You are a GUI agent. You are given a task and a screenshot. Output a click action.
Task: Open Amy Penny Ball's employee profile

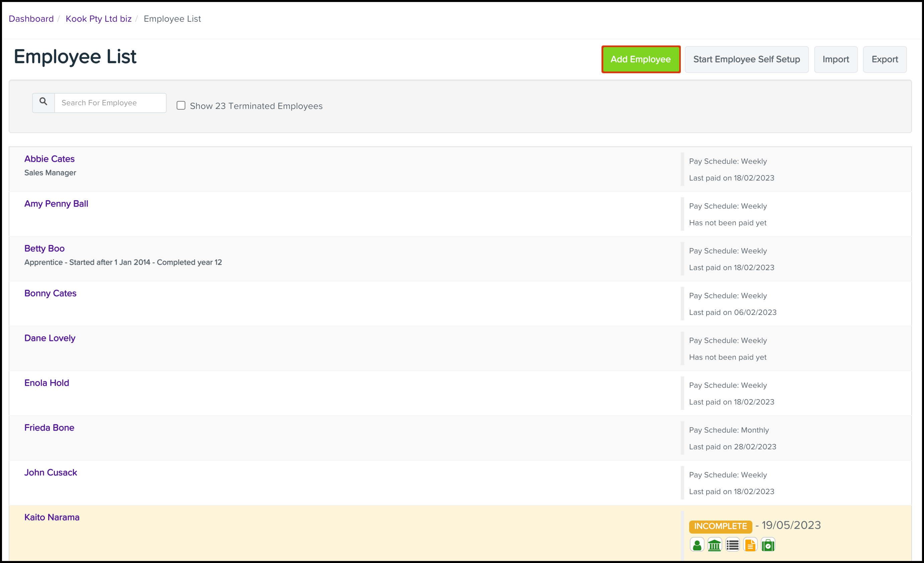coord(56,204)
